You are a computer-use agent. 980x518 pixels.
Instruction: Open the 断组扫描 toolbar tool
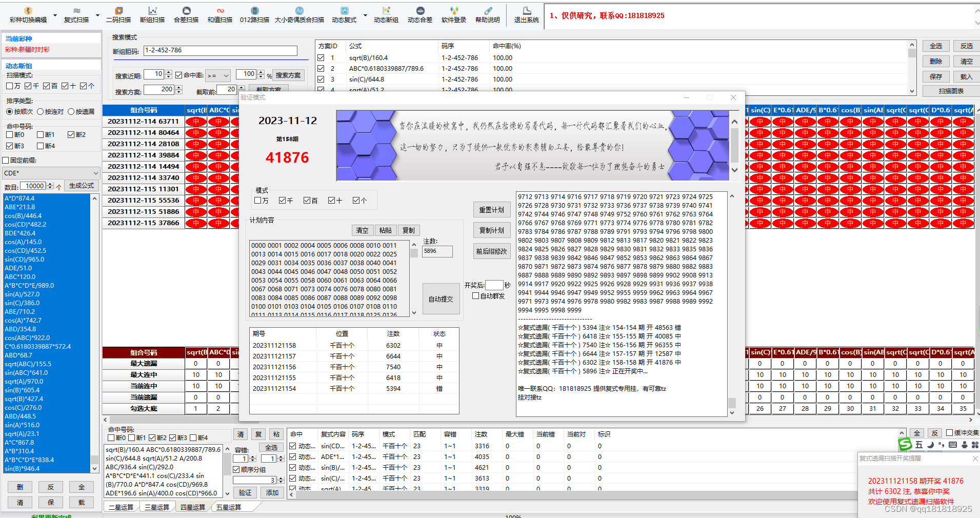(x=152, y=15)
